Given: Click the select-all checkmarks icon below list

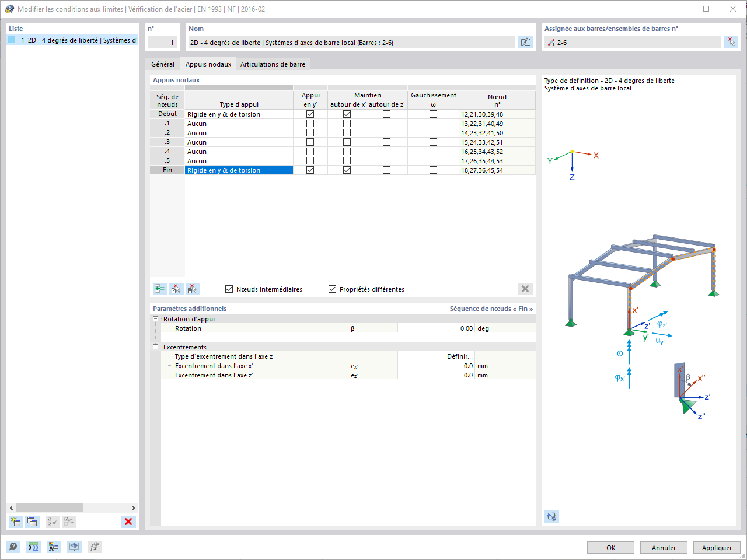Looking at the screenshot, I should click(x=53, y=521).
